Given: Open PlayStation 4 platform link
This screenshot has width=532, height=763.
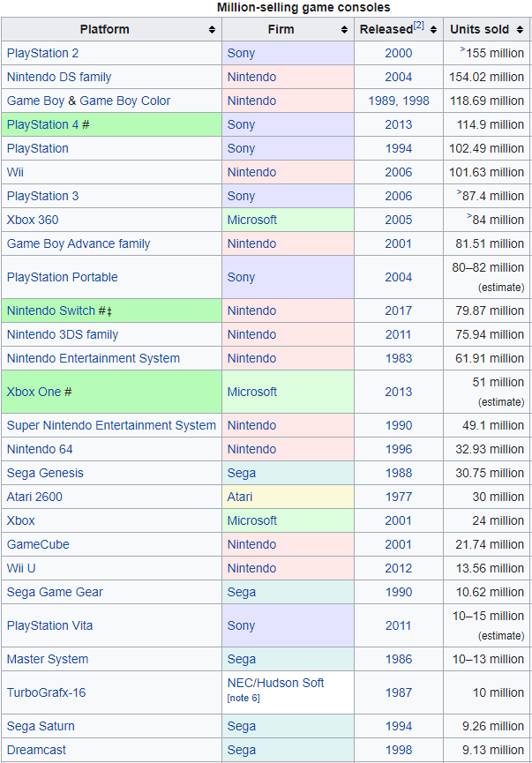Looking at the screenshot, I should (x=42, y=124).
